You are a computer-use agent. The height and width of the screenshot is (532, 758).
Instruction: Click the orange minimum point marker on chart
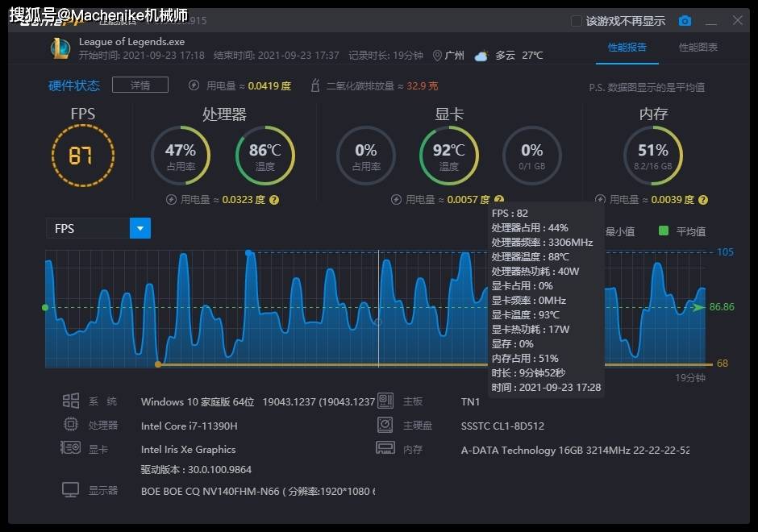[x=158, y=364]
